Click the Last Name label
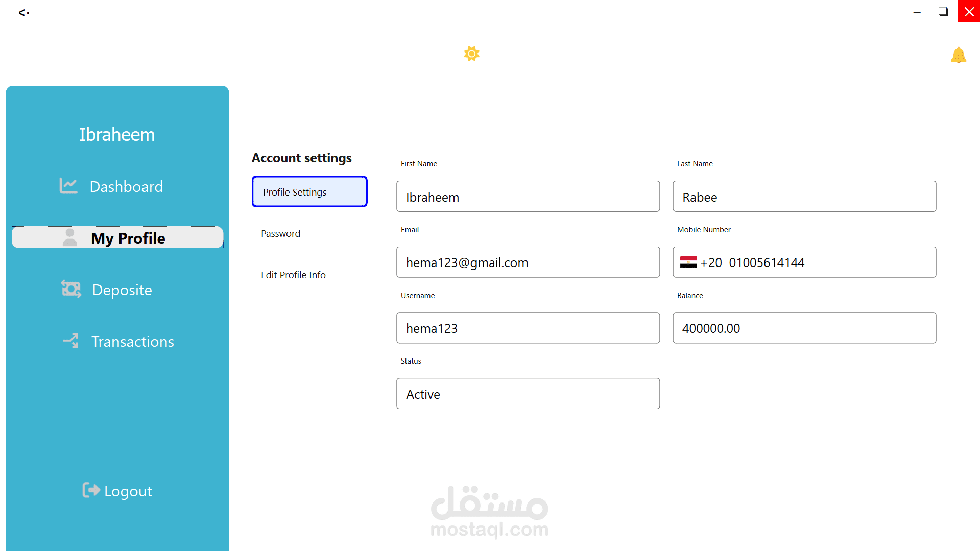 click(x=695, y=164)
